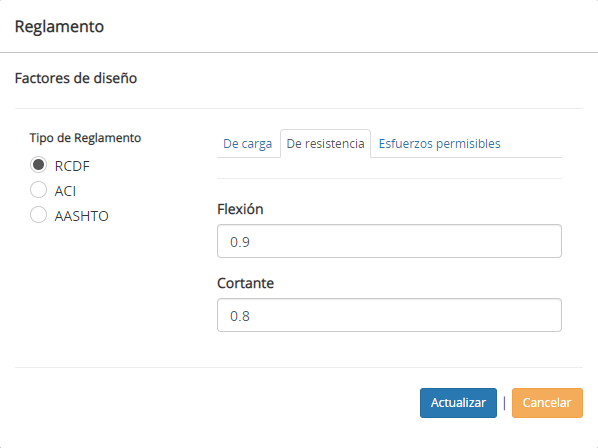This screenshot has height=448, width=598.
Task: Go to Esfuerzos permisibles tab
Action: (x=439, y=144)
